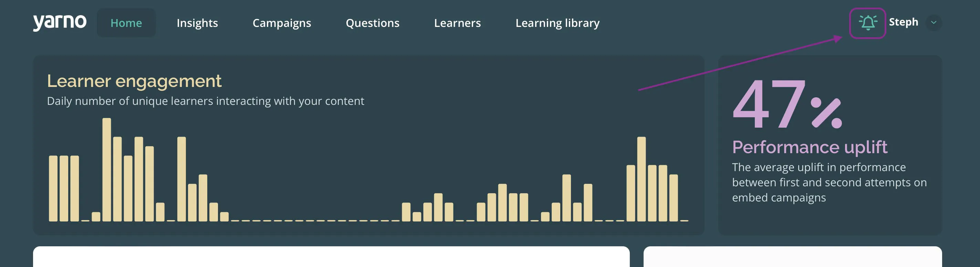The image size is (980, 267).
Task: Click the percent symbol graphic
Action: pyautogui.click(x=826, y=113)
